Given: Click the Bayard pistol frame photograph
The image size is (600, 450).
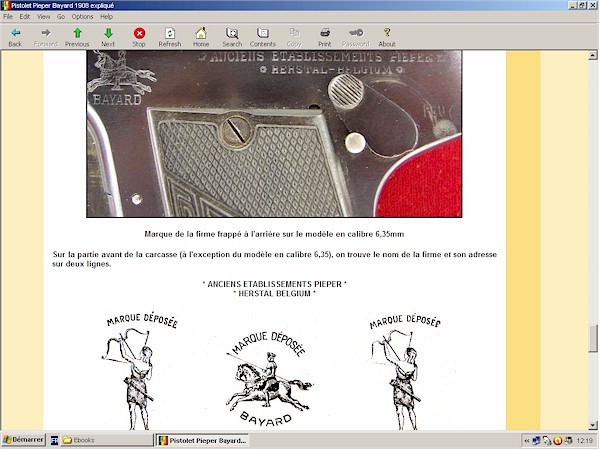Looking at the screenshot, I should [274, 134].
